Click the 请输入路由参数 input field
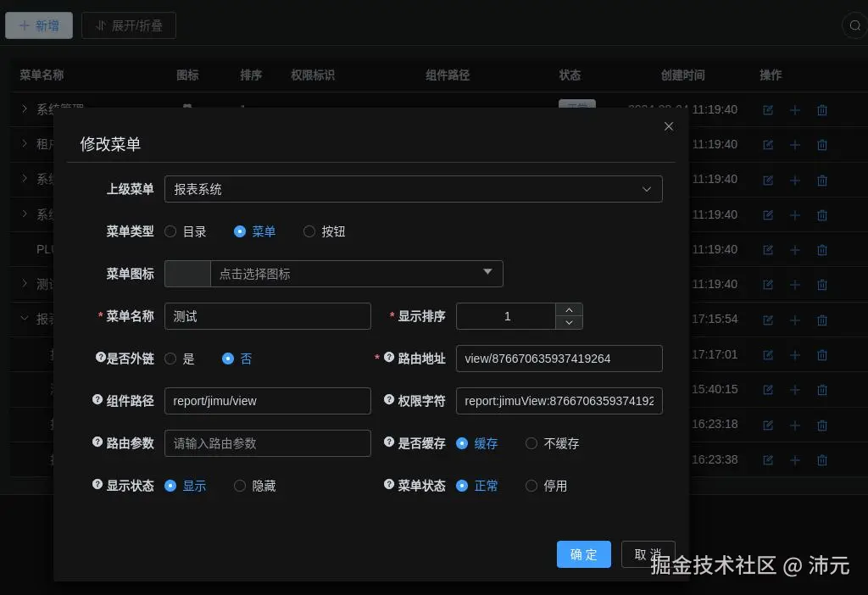Image resolution: width=868 pixels, height=595 pixels. click(267, 443)
